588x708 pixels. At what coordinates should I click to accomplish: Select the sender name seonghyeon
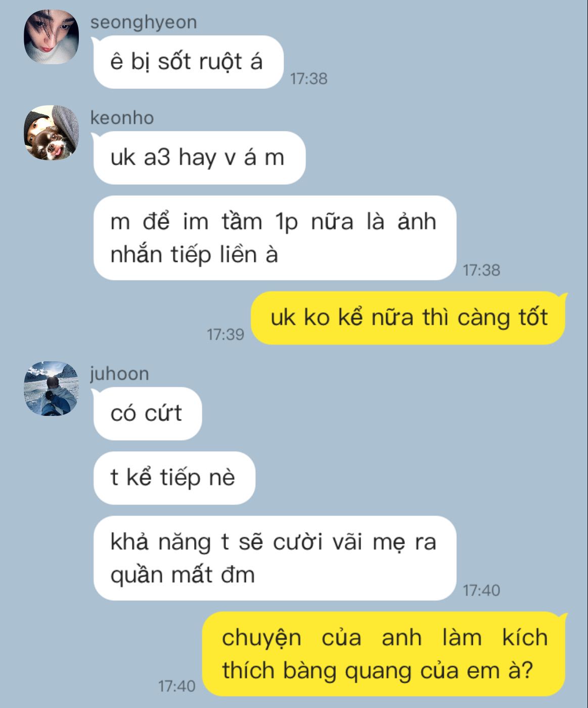coord(144,23)
